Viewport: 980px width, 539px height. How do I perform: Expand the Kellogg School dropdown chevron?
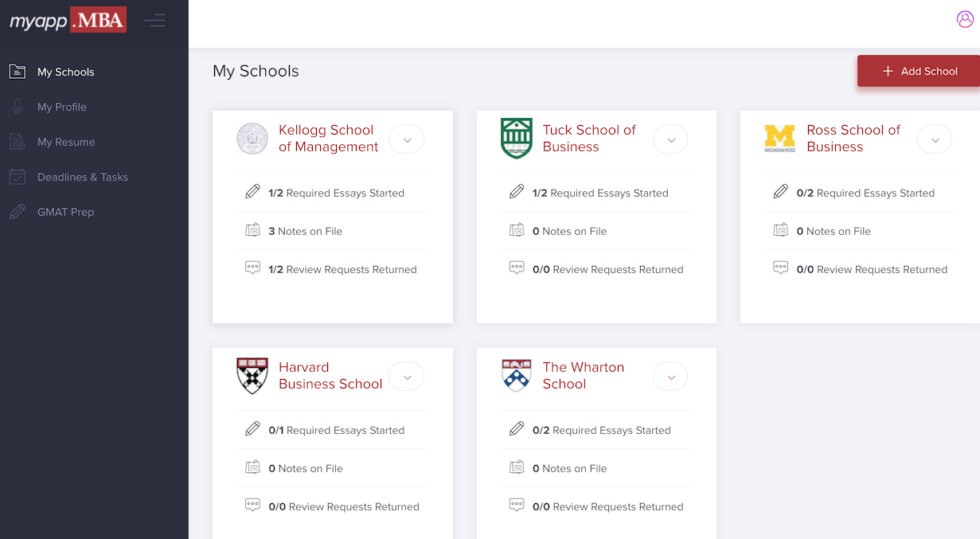(x=407, y=139)
